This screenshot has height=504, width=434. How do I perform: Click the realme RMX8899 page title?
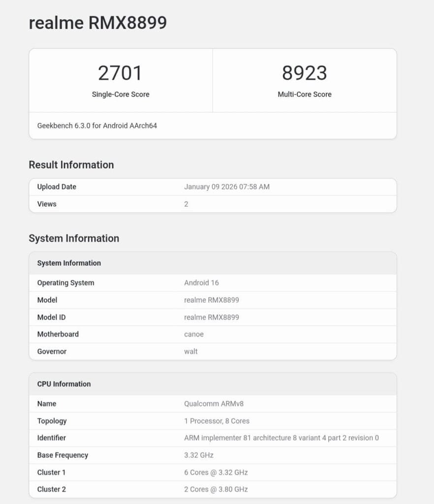(97, 23)
